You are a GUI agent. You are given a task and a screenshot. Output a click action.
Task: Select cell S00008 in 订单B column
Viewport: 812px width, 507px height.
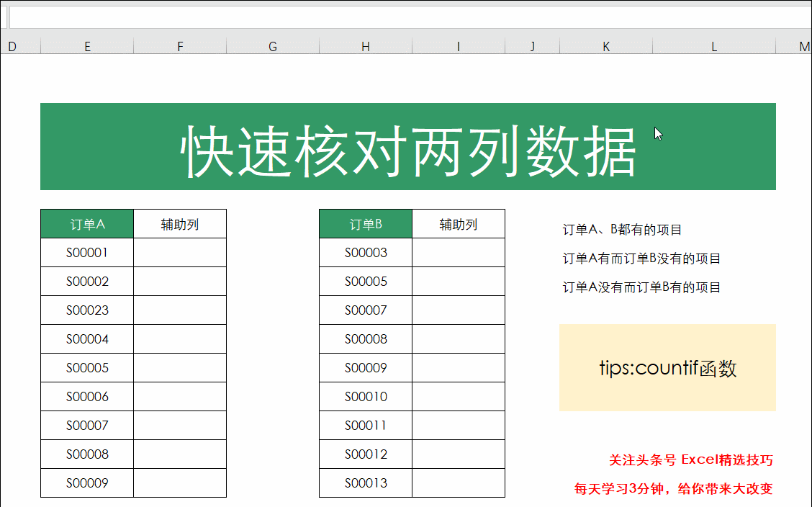(x=366, y=338)
